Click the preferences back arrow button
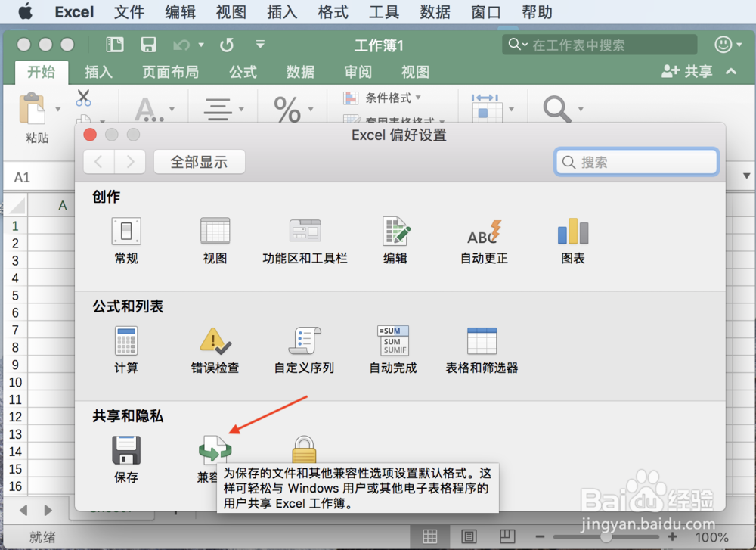The image size is (756, 550). coord(99,162)
